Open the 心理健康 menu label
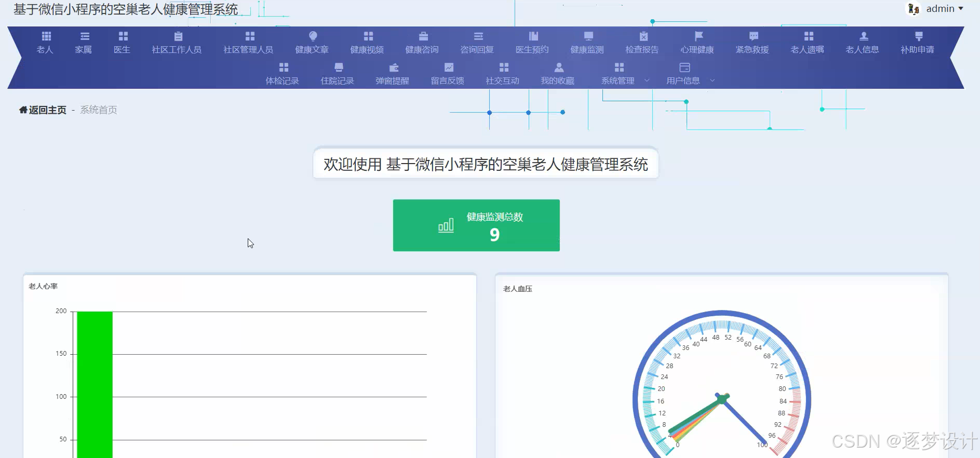 tap(697, 50)
